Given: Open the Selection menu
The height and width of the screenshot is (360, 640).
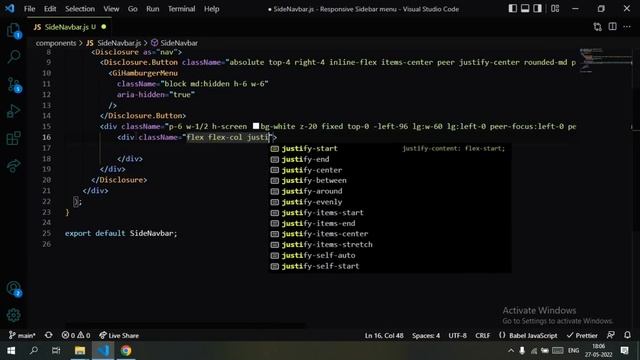Looking at the screenshot, I should point(80,9).
